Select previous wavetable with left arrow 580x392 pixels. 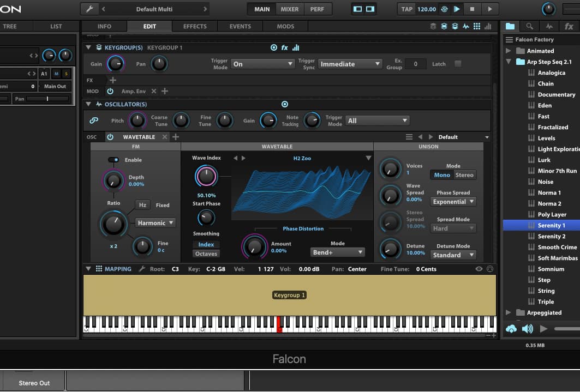(235, 158)
